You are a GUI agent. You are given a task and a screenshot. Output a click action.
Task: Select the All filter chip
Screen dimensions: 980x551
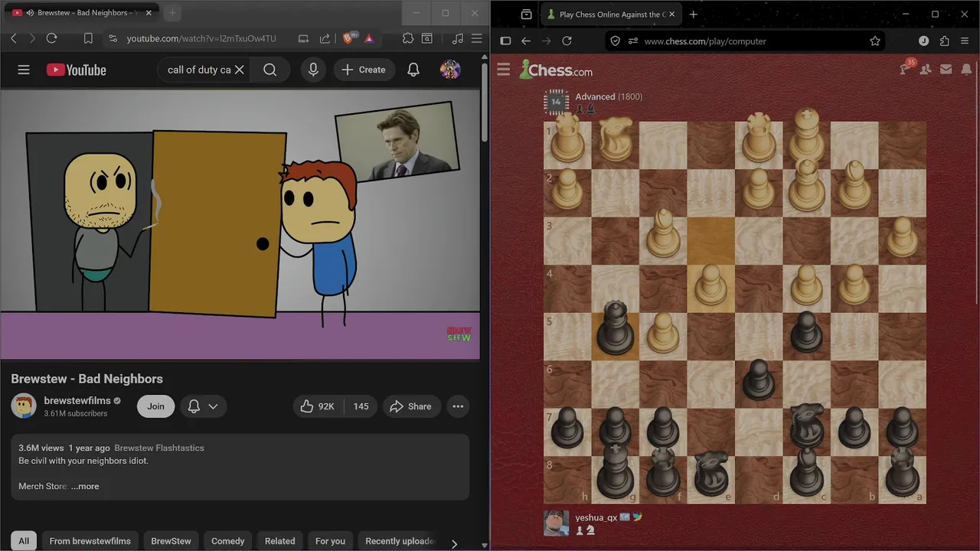(x=24, y=541)
